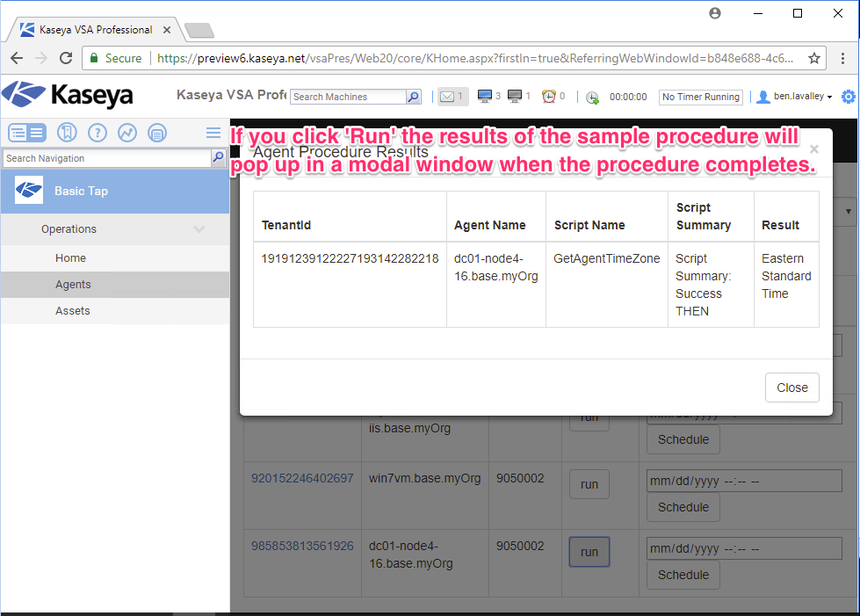
Task: Click the Search Machines magnifier icon
Action: click(414, 97)
